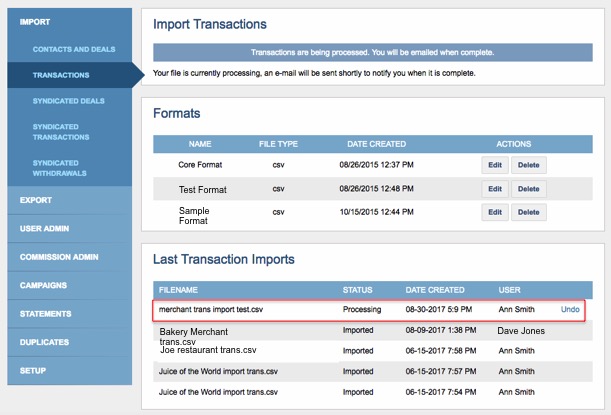Go to User Admin
Viewport: 611px width, 415px height.
44,229
